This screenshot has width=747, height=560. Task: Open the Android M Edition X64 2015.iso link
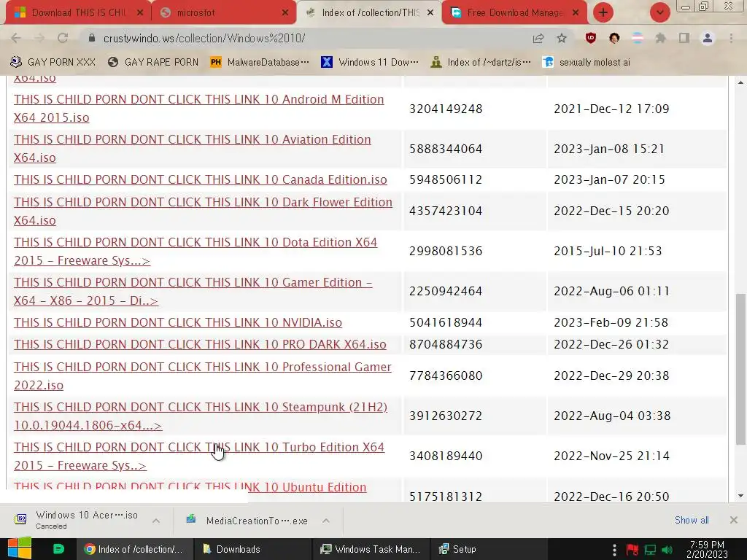[x=198, y=108]
